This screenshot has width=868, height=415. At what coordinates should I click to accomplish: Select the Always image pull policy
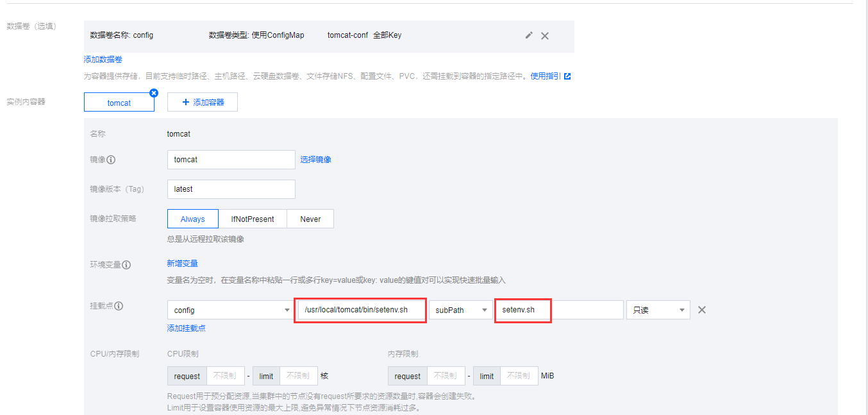point(192,219)
